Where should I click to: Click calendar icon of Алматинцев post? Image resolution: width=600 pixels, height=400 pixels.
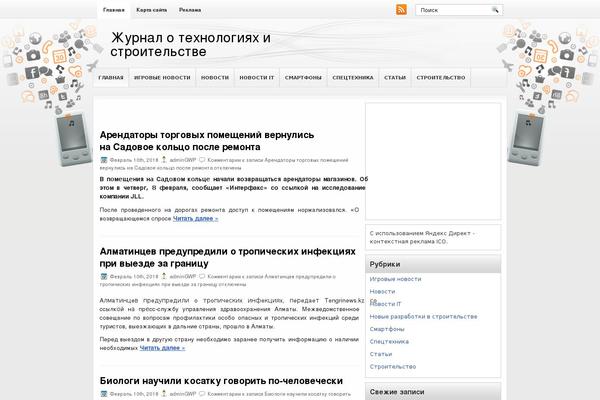[104, 276]
